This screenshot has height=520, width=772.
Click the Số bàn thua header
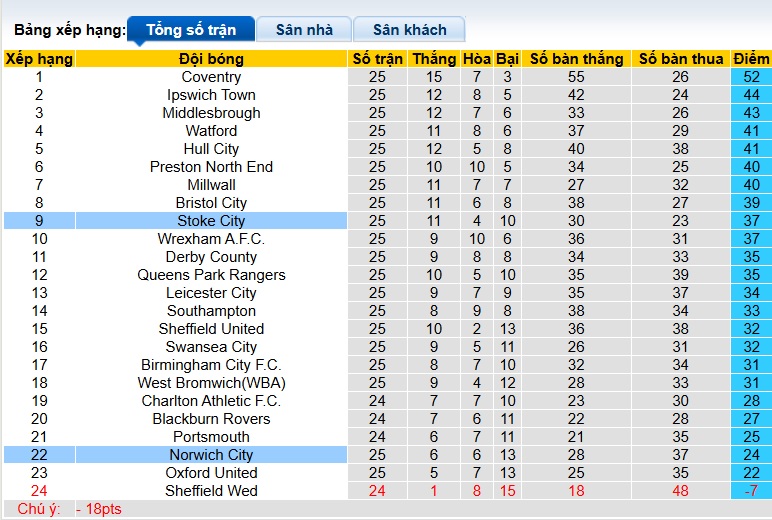(x=681, y=59)
